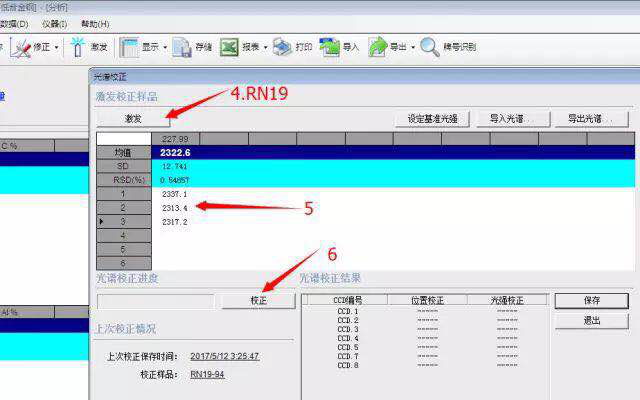Open the 帮助(H) menu
This screenshot has width=640, height=400.
point(96,22)
